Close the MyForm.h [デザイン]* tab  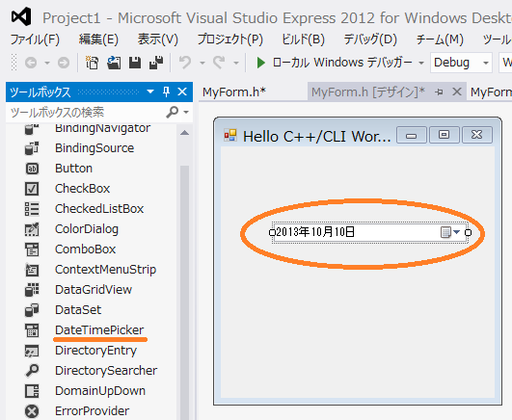[457, 92]
